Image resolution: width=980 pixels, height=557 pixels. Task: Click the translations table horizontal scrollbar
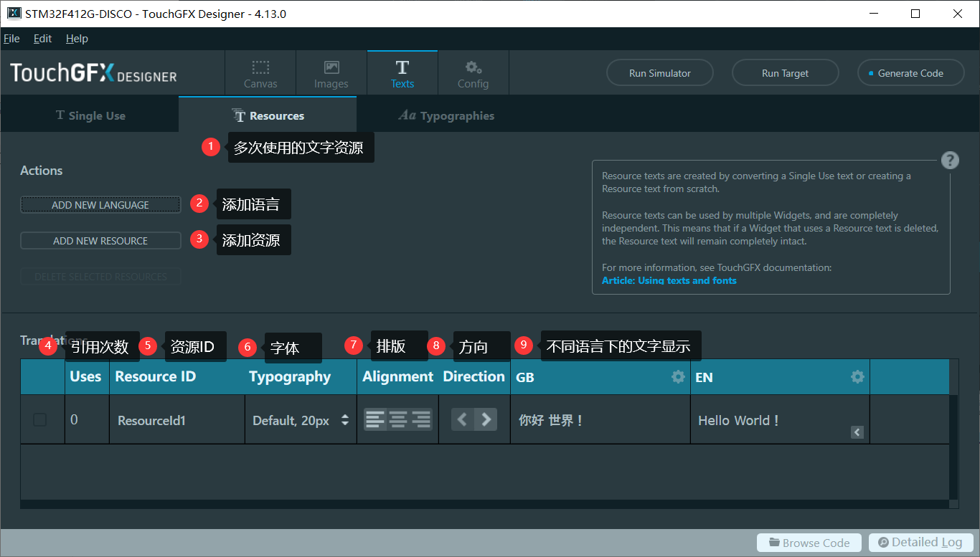point(484,504)
